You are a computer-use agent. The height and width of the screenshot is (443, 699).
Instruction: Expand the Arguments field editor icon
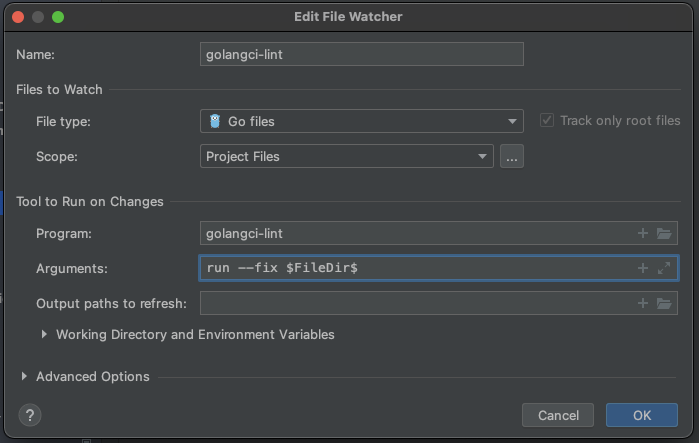coord(664,268)
